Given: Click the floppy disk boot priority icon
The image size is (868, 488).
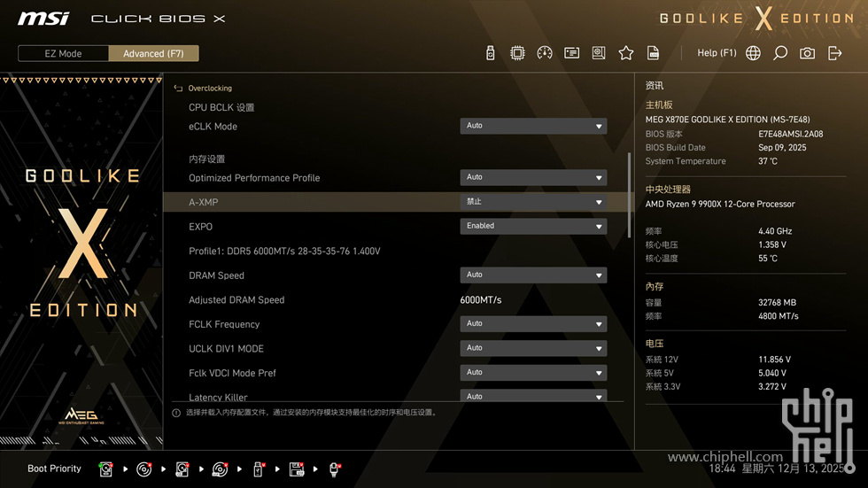Looking at the screenshot, I should [297, 469].
